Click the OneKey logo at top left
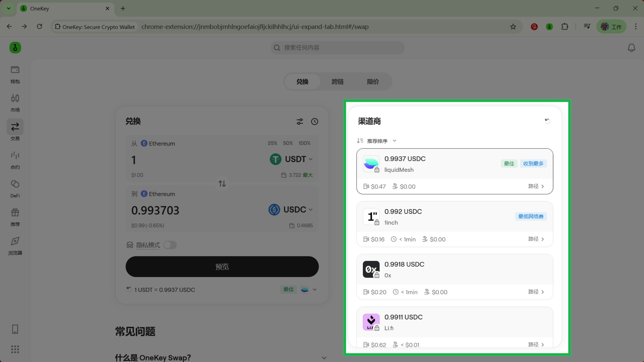The width and height of the screenshot is (644, 362). [15, 48]
